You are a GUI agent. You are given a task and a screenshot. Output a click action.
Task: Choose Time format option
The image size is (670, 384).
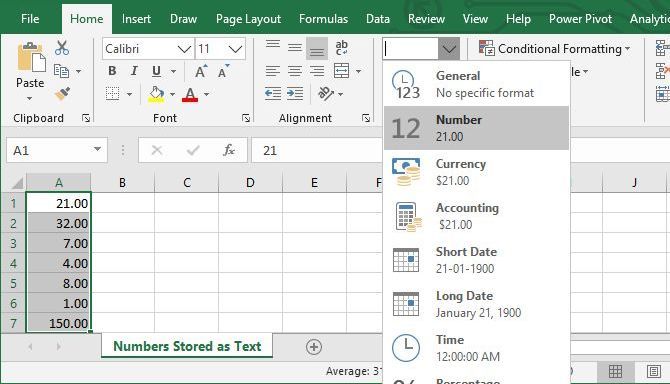pos(476,348)
